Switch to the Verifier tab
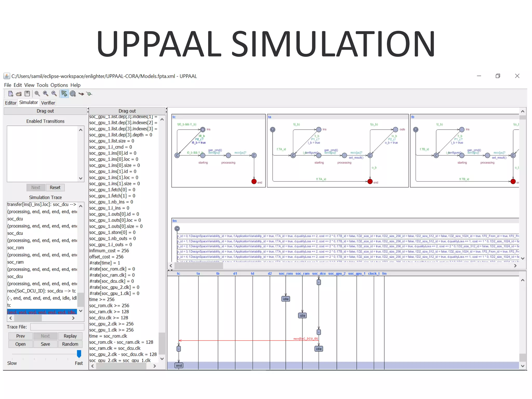The height and width of the screenshot is (399, 532). pyautogui.click(x=48, y=103)
